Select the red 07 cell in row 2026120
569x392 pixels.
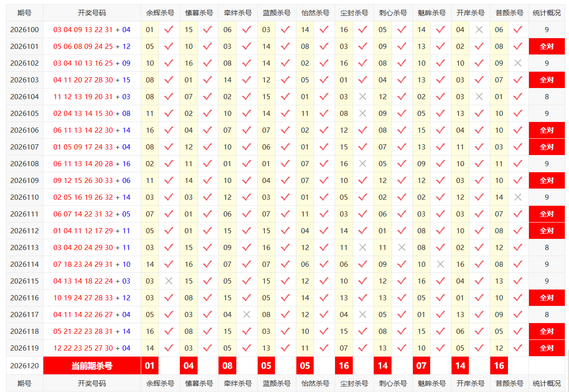pos(421,366)
